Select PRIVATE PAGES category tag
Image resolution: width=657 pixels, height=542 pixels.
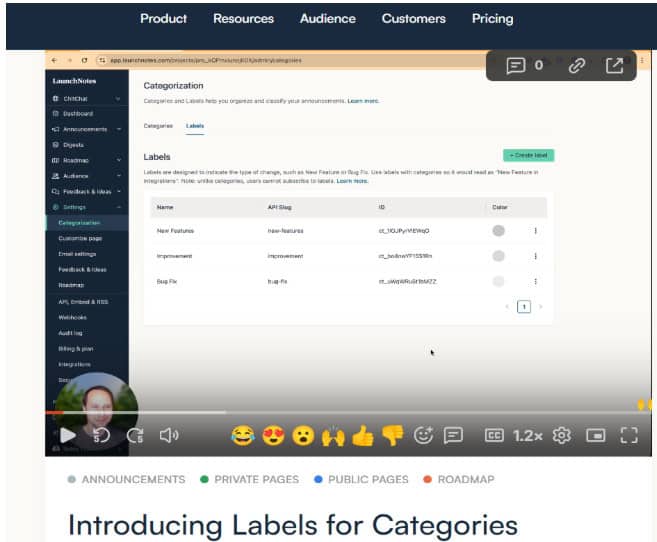tap(250, 479)
